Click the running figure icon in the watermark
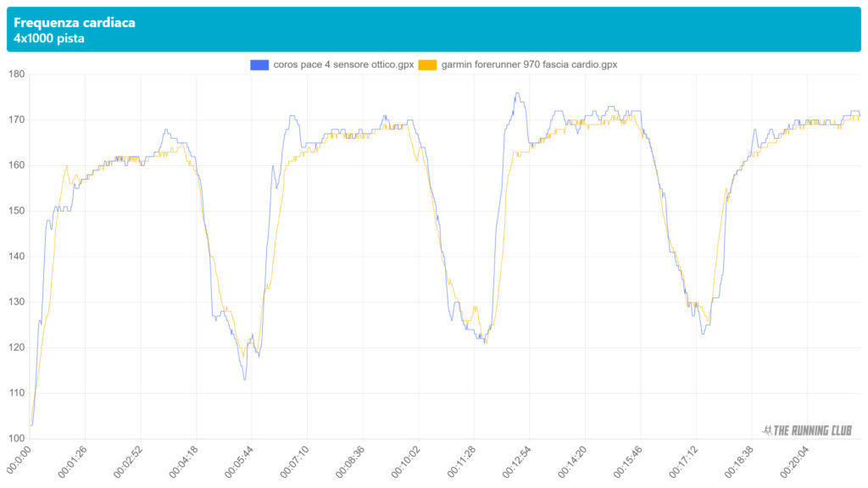Image resolution: width=868 pixels, height=488 pixels. click(767, 430)
